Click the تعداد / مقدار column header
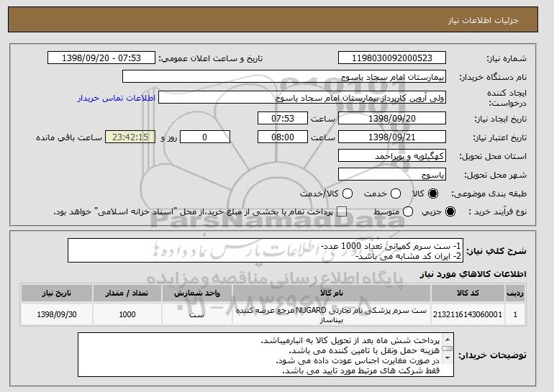This screenshot has width=554, height=392. (x=127, y=293)
